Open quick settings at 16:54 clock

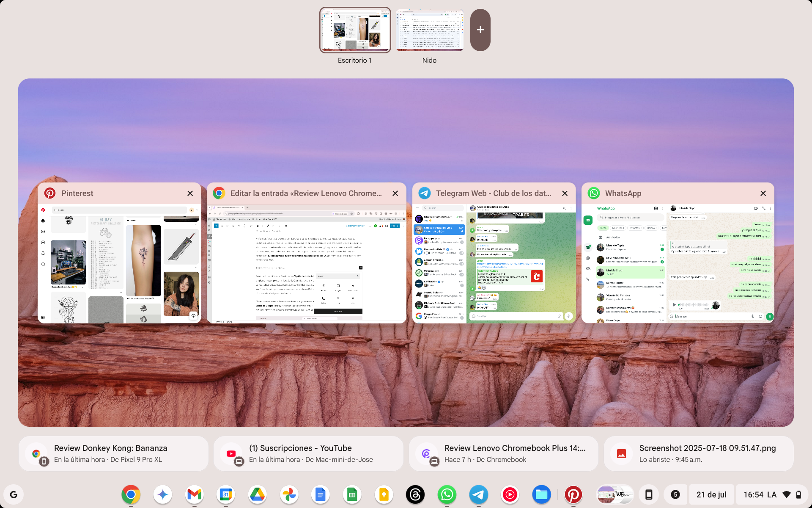tap(772, 494)
